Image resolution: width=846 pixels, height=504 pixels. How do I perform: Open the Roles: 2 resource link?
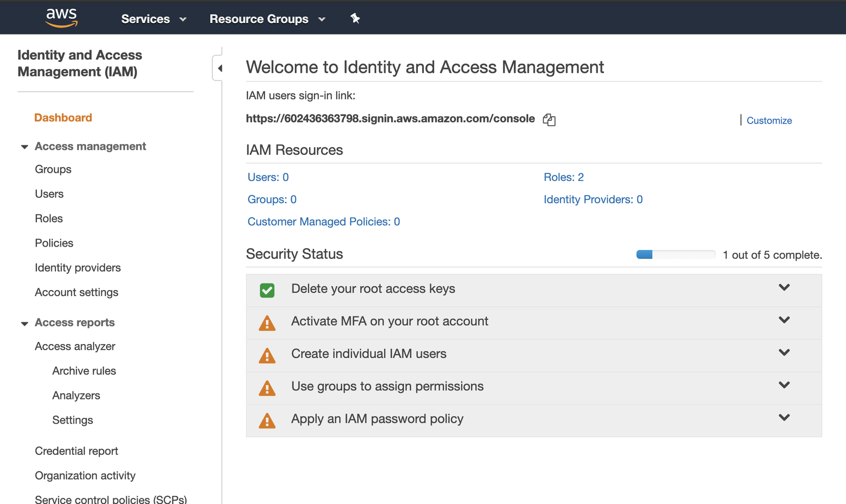coord(563,177)
